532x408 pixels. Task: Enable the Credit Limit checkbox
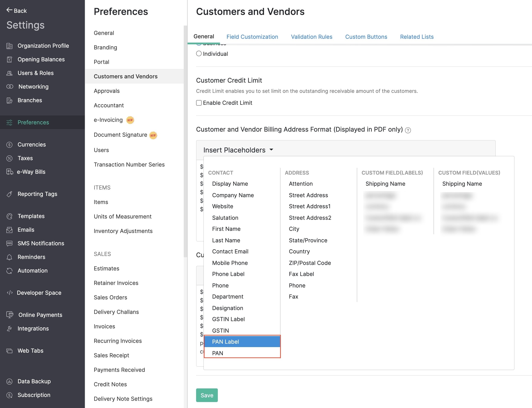(x=199, y=103)
